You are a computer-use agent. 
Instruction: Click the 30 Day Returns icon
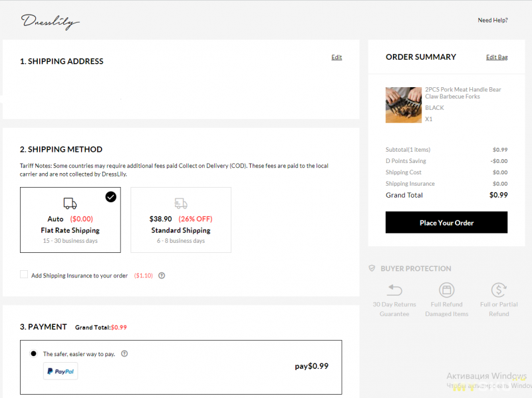click(394, 290)
